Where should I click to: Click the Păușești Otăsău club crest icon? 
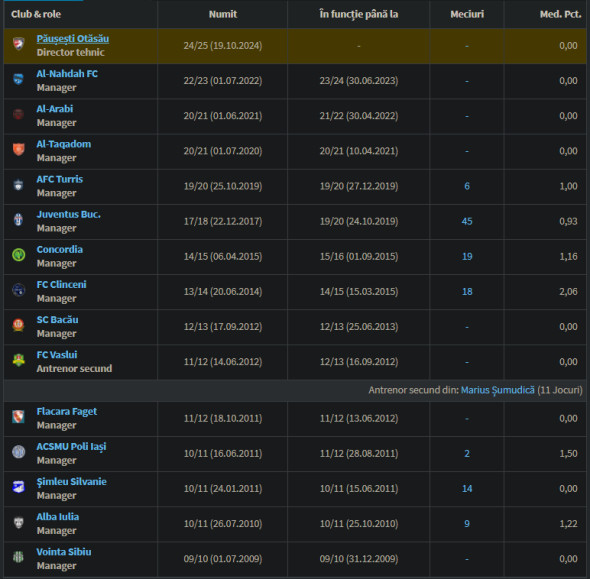(18, 44)
